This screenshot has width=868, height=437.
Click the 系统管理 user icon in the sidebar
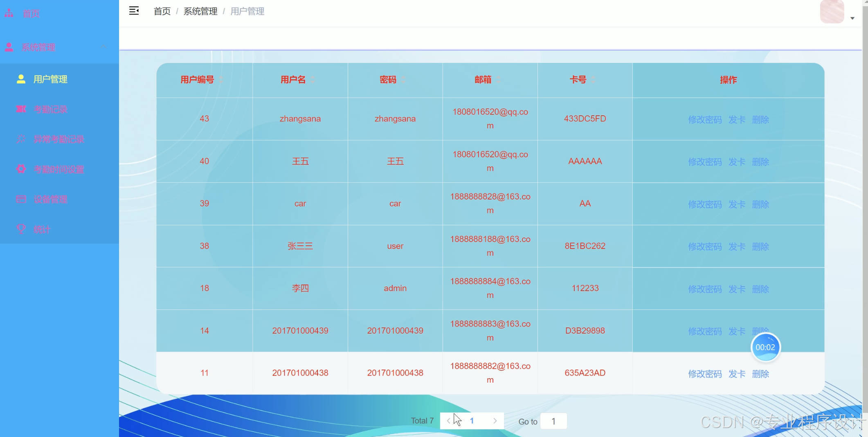tap(9, 47)
